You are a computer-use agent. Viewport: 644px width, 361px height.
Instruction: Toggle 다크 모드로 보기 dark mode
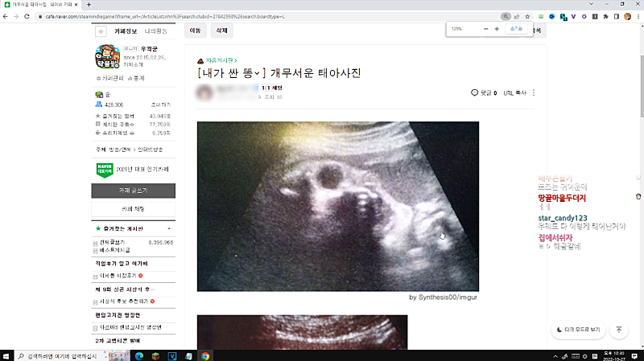coord(578,330)
